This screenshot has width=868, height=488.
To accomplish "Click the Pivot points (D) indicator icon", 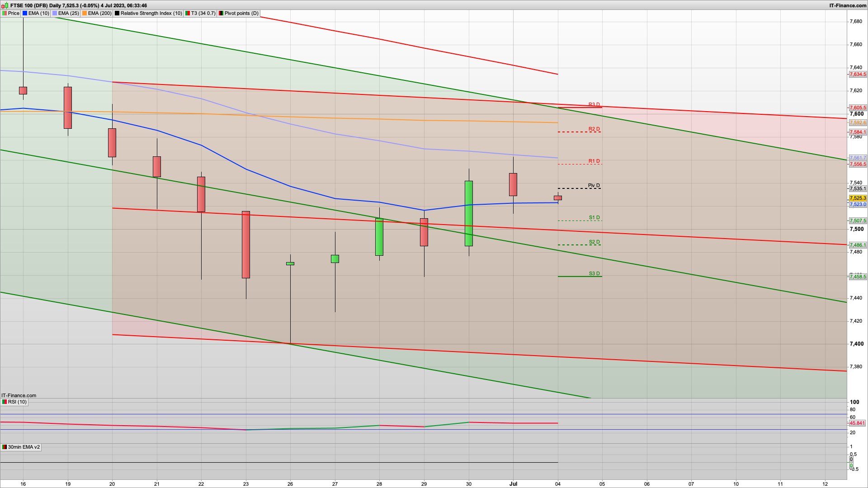I will (x=221, y=13).
